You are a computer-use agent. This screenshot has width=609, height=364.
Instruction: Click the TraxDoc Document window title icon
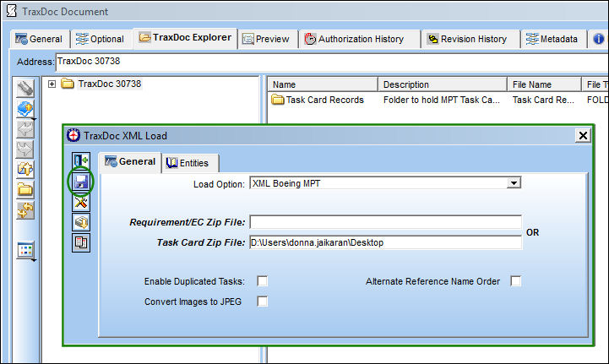(x=12, y=11)
